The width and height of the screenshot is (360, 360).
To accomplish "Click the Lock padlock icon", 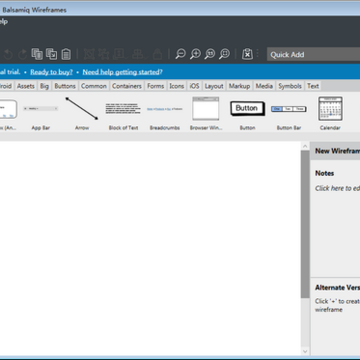I will pos(157,54).
